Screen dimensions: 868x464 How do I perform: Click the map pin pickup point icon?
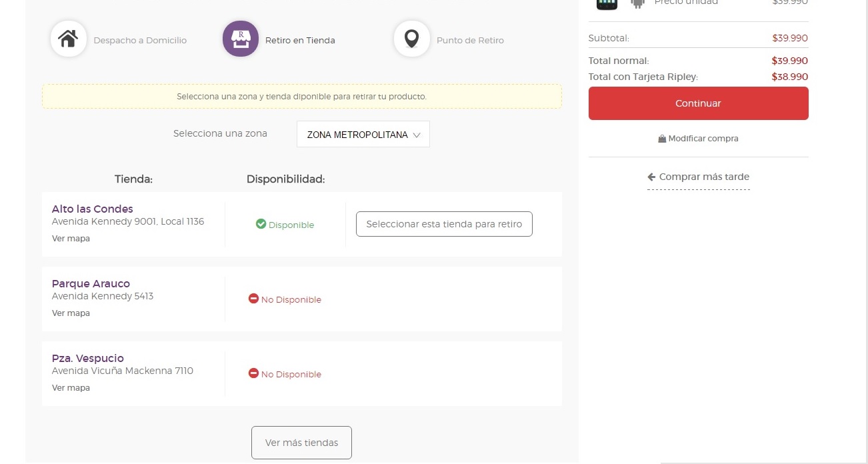coord(411,39)
